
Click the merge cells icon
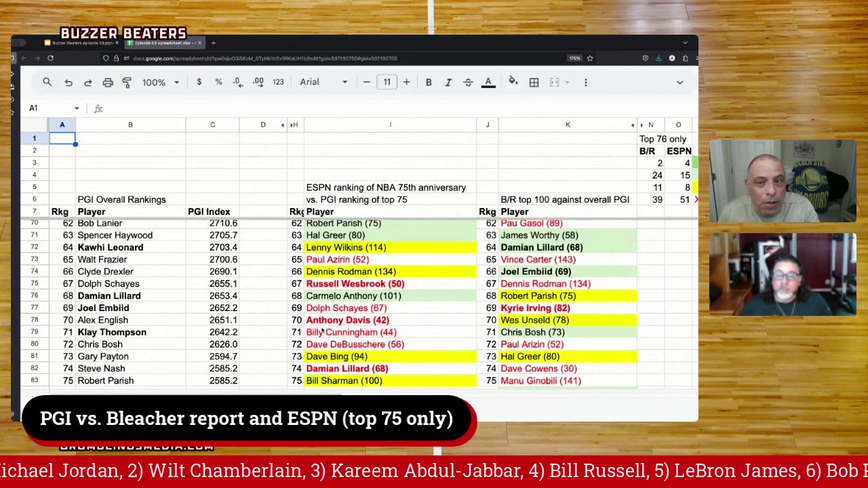[x=554, y=82]
